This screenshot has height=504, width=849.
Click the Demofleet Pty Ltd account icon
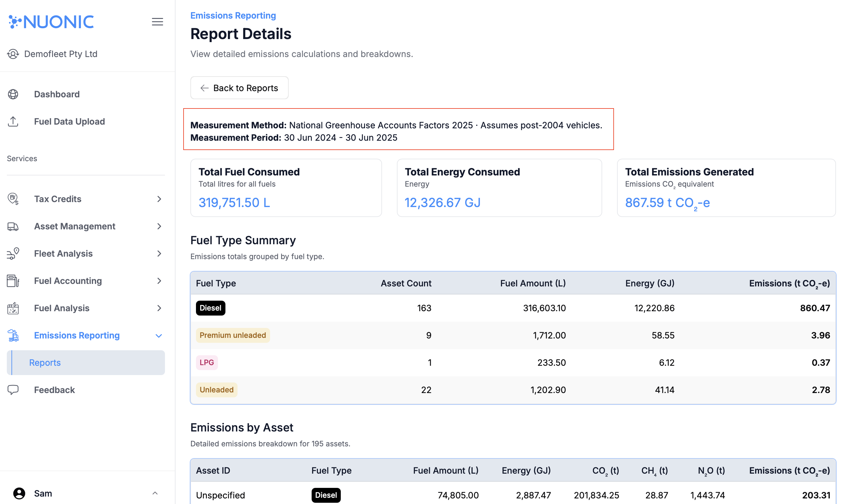coord(13,54)
